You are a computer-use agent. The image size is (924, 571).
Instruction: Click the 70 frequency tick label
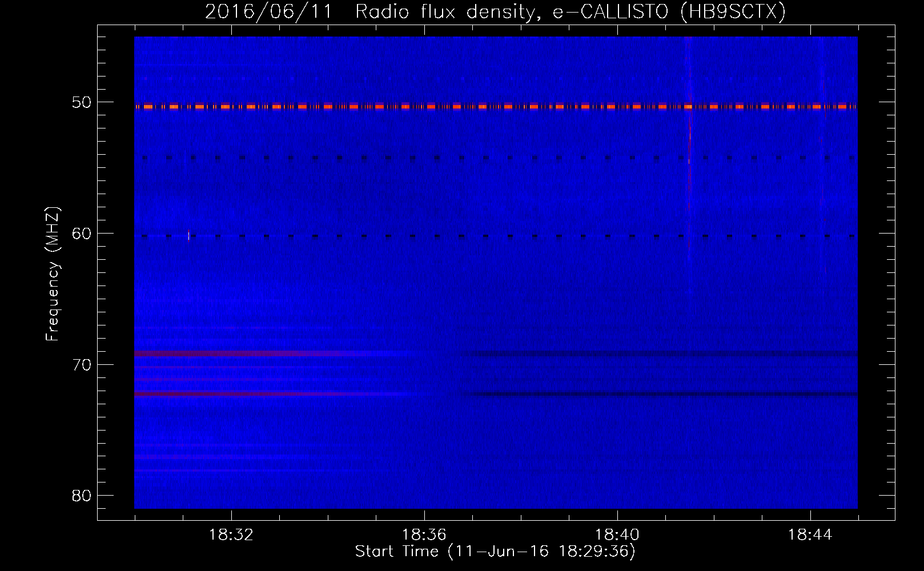pyautogui.click(x=82, y=364)
